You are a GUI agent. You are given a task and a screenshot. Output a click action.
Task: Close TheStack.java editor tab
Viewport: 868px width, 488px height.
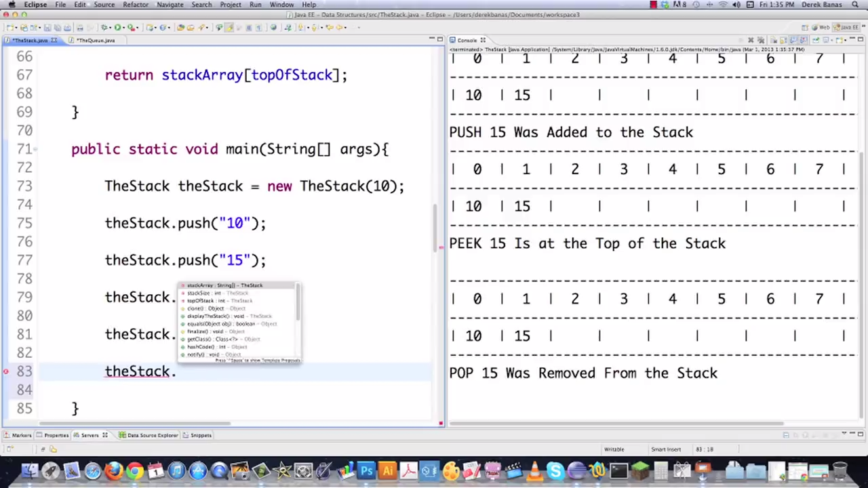click(54, 40)
